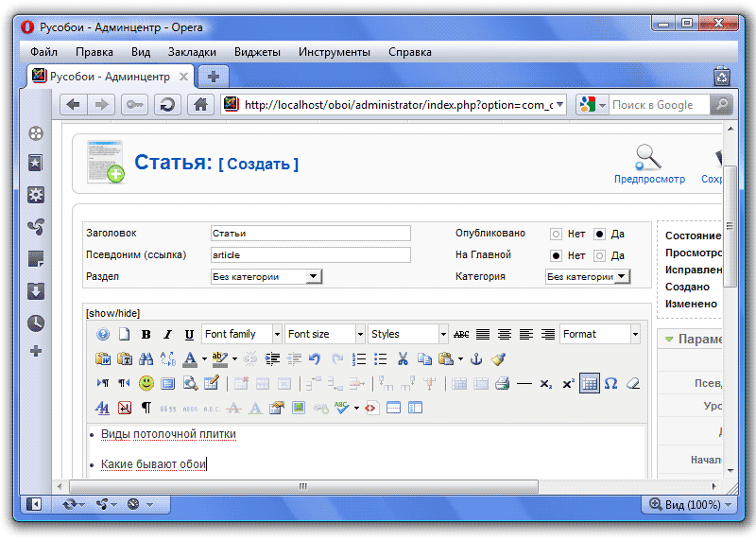Open the Раздел section dropdown
Image resolution: width=756 pixels, height=541 pixels.
click(x=266, y=276)
